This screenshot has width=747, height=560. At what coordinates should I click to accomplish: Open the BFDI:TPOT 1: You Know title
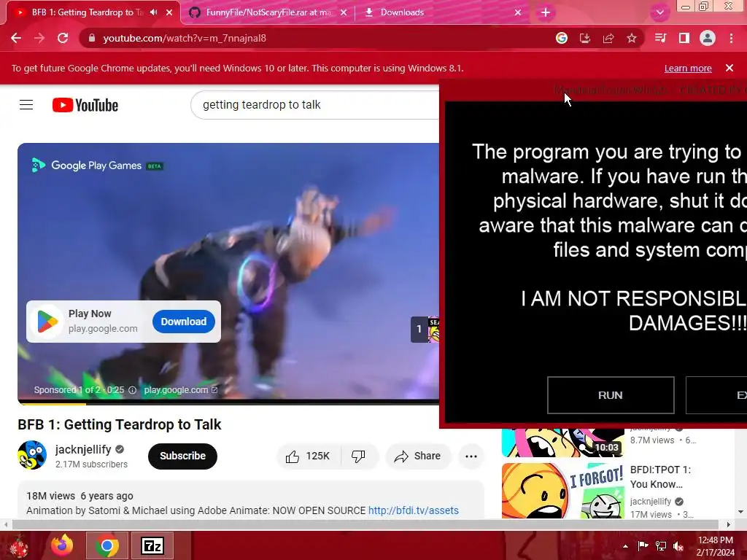pos(660,477)
